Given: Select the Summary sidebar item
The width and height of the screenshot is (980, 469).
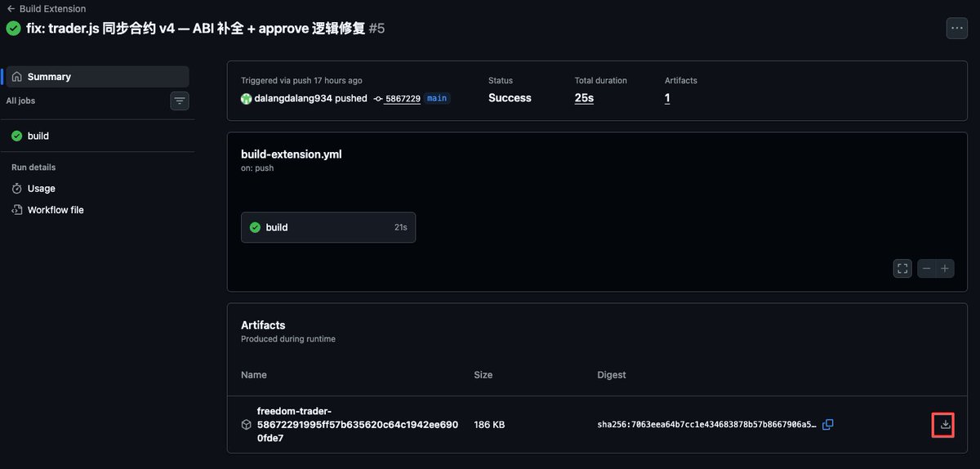Looking at the screenshot, I should pyautogui.click(x=97, y=77).
